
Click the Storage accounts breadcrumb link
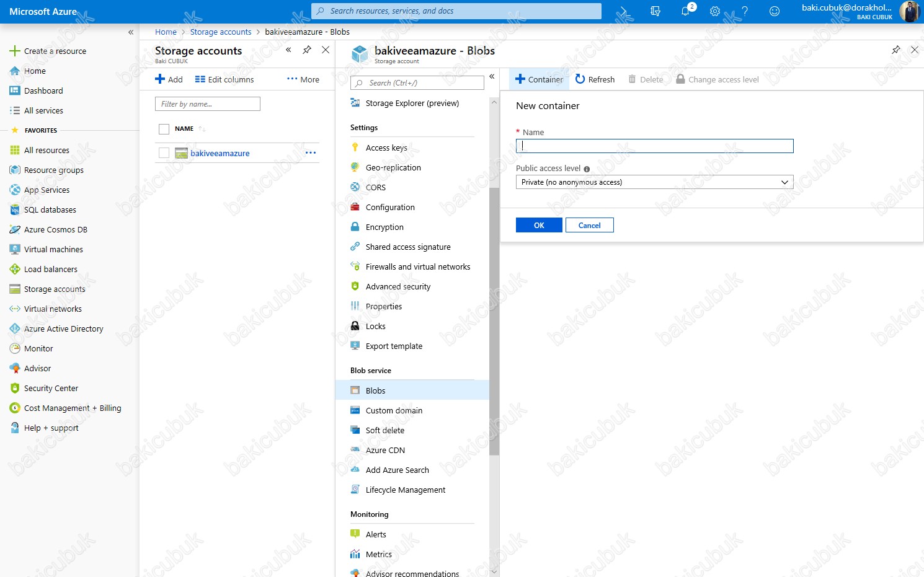click(x=221, y=32)
